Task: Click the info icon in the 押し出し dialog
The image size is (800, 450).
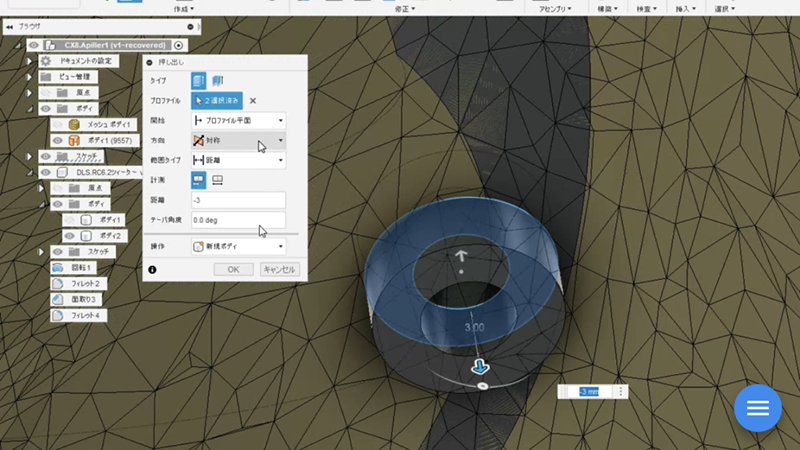Action: pos(152,269)
